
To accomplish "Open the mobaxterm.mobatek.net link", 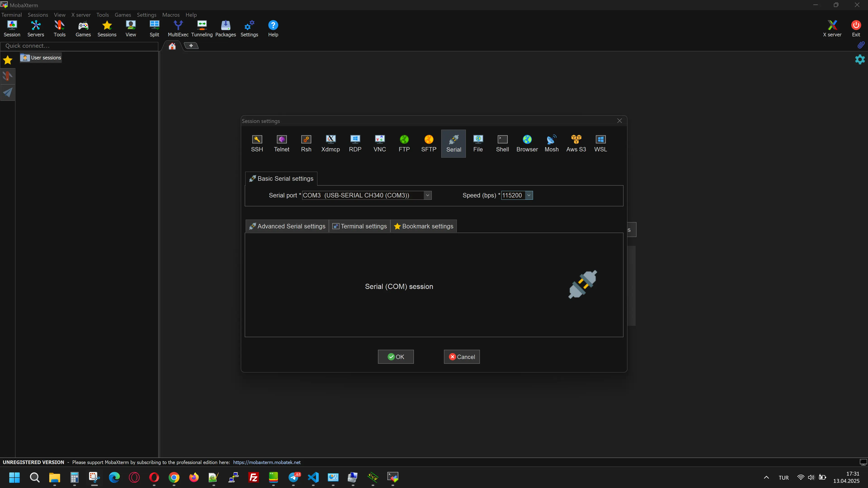I will pyautogui.click(x=267, y=462).
